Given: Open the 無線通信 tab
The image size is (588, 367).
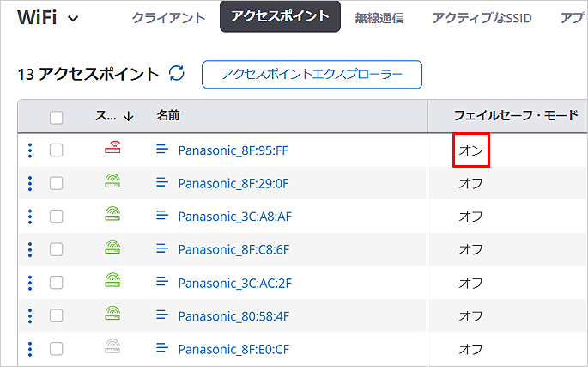Looking at the screenshot, I should 379,18.
